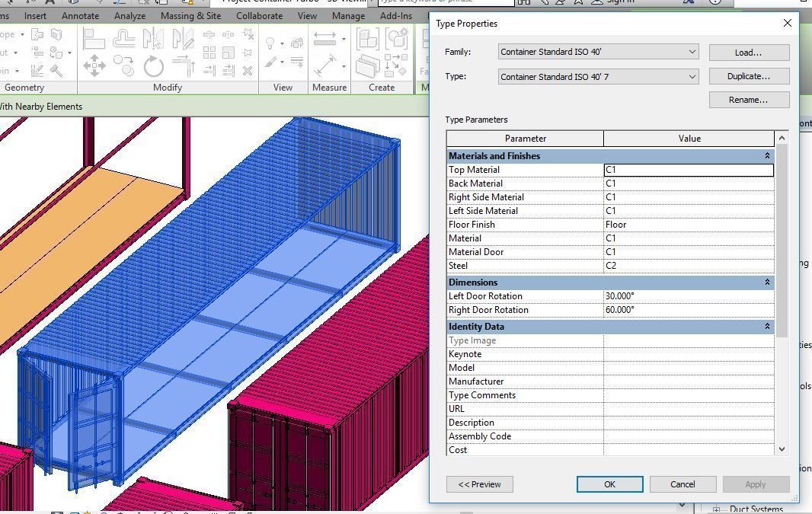The image size is (812, 514).
Task: Click the parameter table scroll-down arrow
Action: (x=782, y=449)
